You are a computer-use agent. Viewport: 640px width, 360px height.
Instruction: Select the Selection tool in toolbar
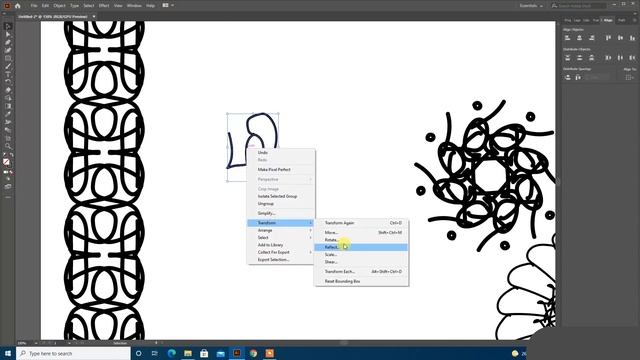7,27
